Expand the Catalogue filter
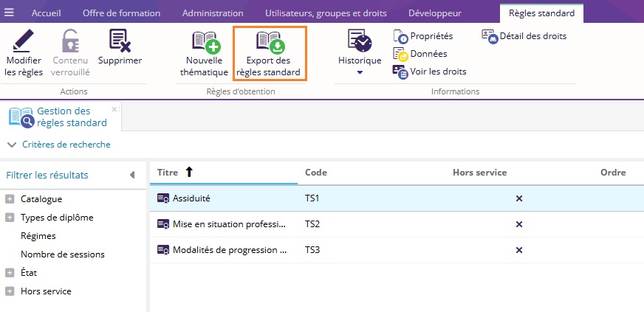 10,199
